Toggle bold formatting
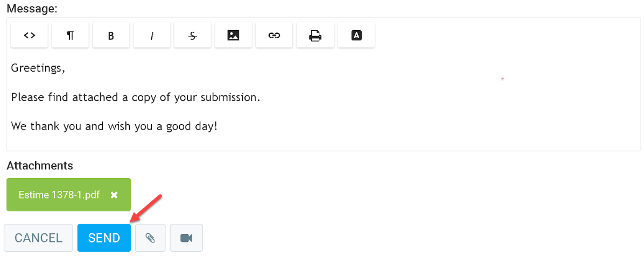 111,35
